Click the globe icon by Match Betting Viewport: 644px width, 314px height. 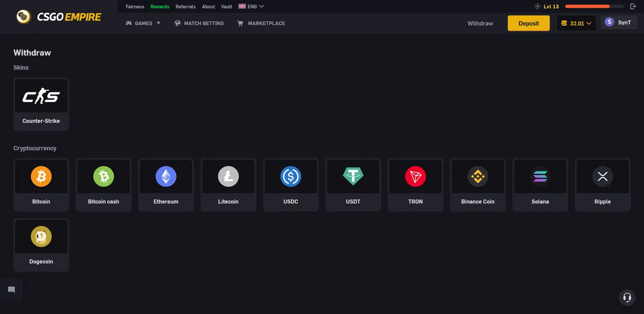point(178,23)
